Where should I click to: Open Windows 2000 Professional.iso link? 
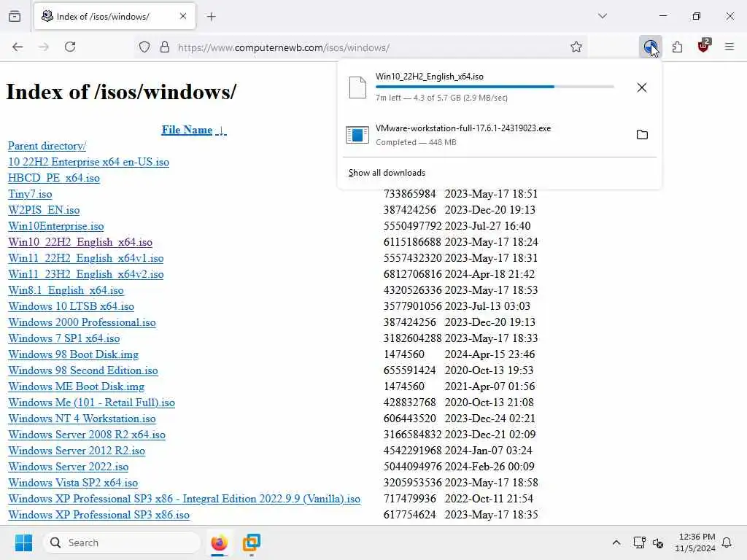coord(82,322)
